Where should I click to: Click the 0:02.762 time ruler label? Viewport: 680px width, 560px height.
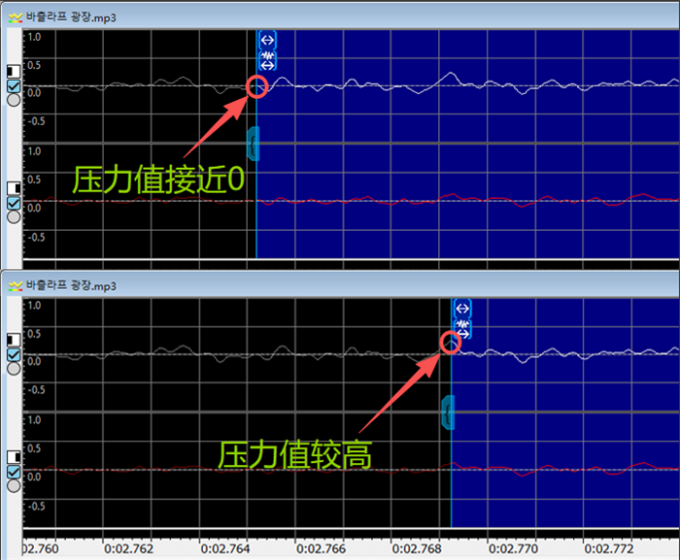pos(129,549)
